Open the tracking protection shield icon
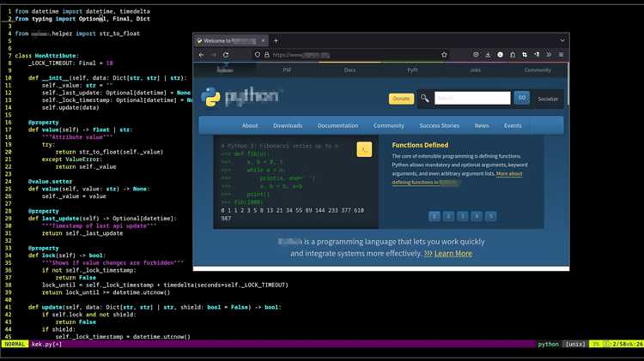644x361 pixels. (x=258, y=55)
